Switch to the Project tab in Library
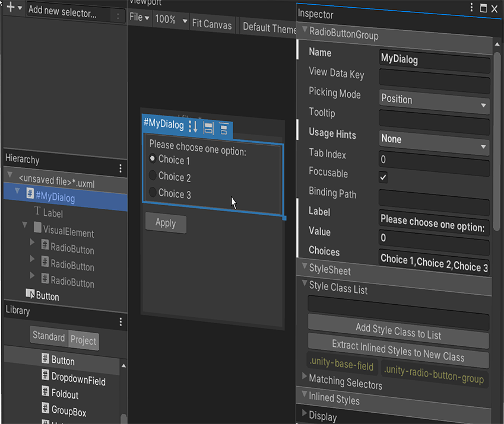Image resolution: width=504 pixels, height=424 pixels. [83, 340]
